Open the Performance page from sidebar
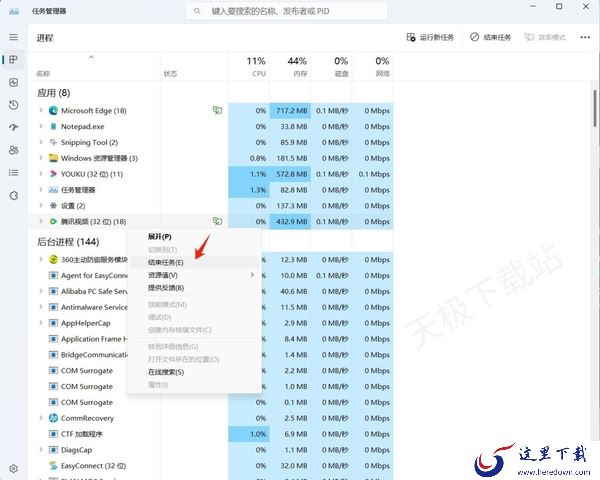 [x=13, y=82]
